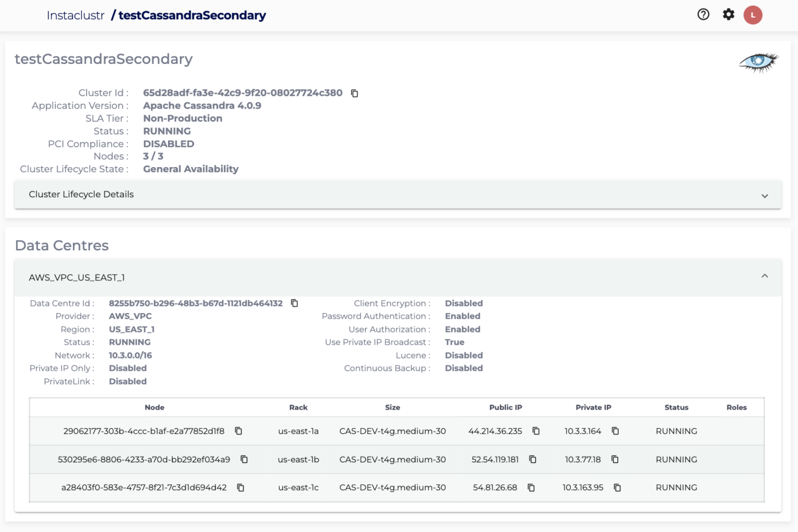Open account settings gear
The width and height of the screenshot is (798, 532).
(x=728, y=14)
